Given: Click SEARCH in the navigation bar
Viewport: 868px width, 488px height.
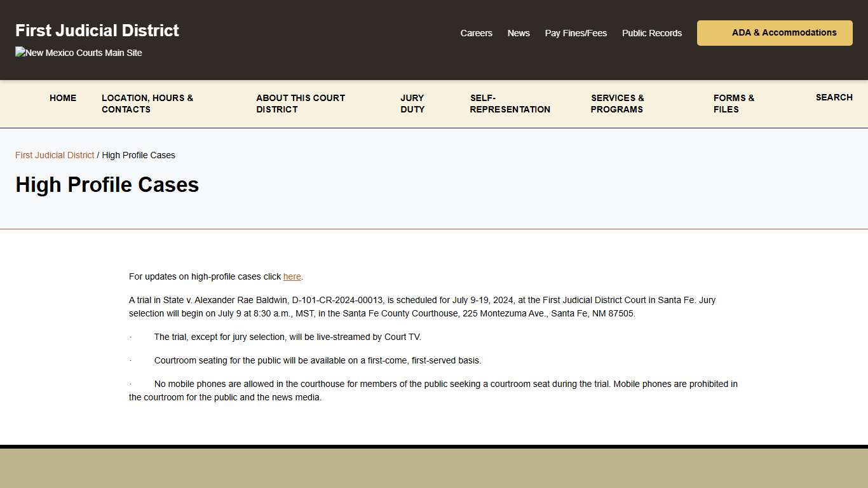Looking at the screenshot, I should click(x=834, y=97).
